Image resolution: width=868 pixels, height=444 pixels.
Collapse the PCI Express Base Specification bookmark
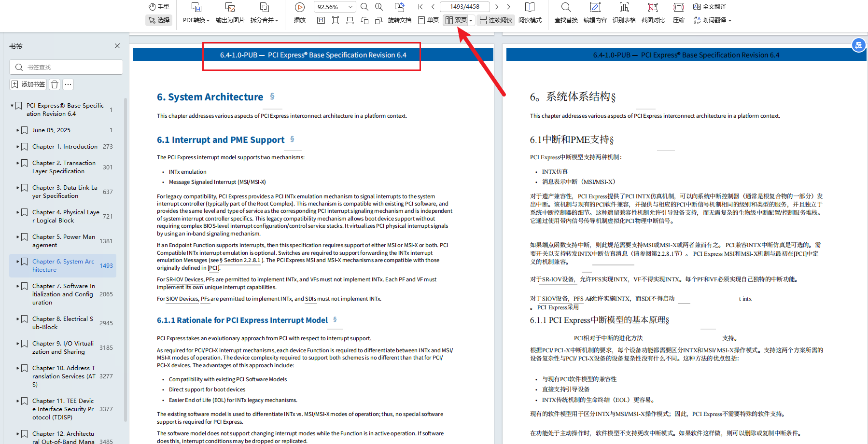(x=12, y=105)
